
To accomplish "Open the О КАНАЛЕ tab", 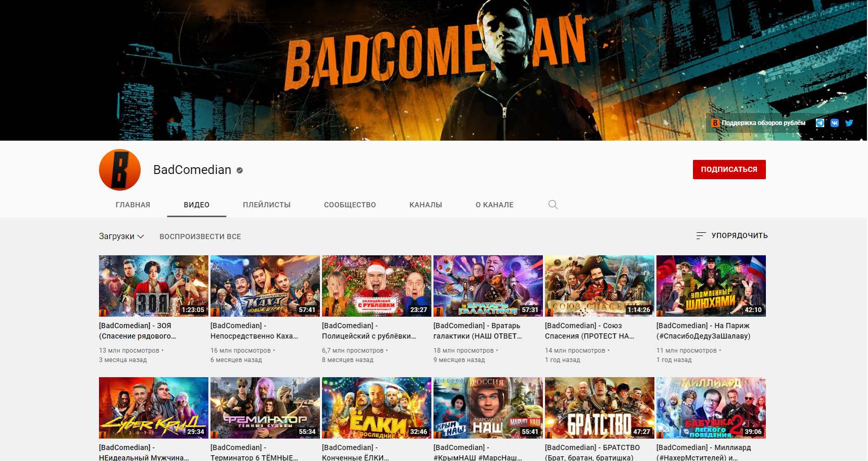I will click(x=494, y=205).
